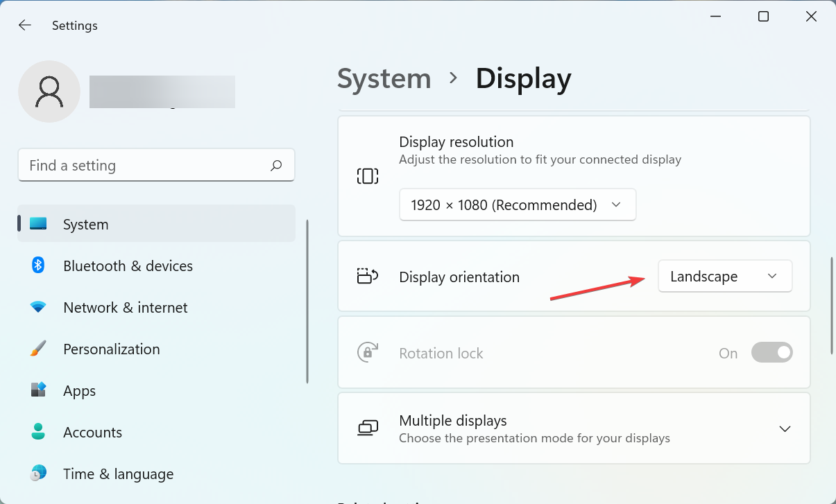
Task: Click the Apps icon in the sidebar
Action: [x=37, y=390]
